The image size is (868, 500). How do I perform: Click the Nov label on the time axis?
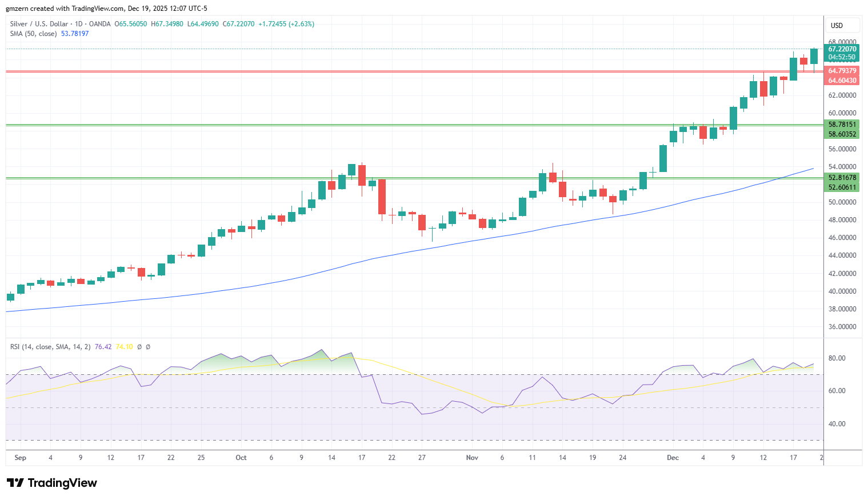click(x=472, y=458)
